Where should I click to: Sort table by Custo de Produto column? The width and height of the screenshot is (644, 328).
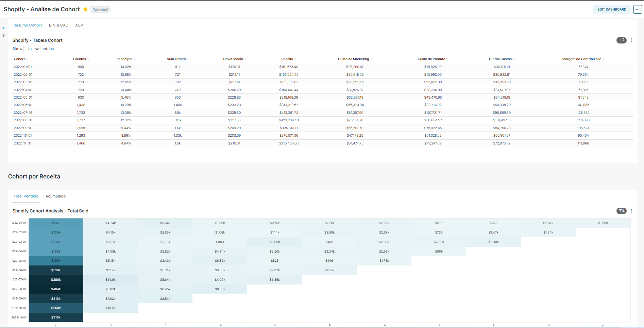pyautogui.click(x=433, y=59)
